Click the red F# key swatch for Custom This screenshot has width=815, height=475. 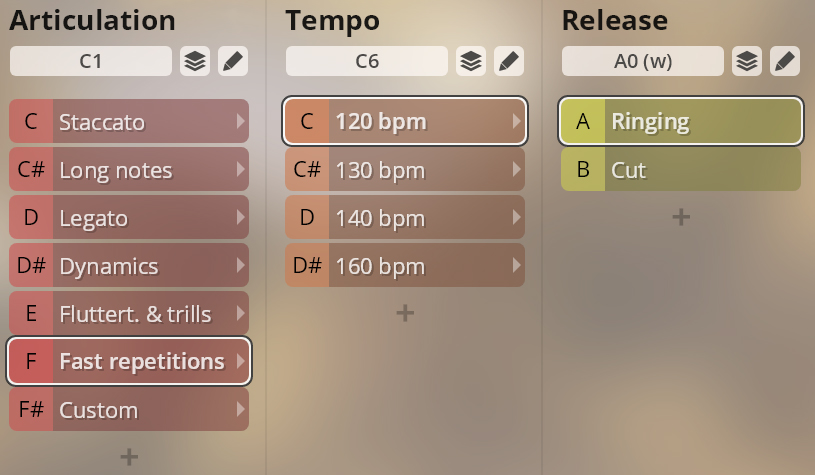click(x=31, y=410)
